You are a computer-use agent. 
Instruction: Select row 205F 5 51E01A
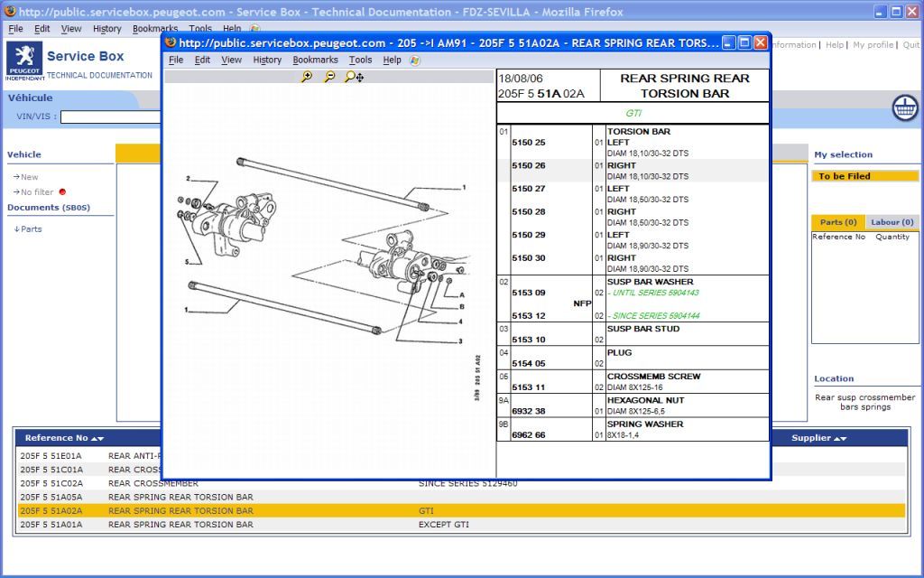click(461, 456)
